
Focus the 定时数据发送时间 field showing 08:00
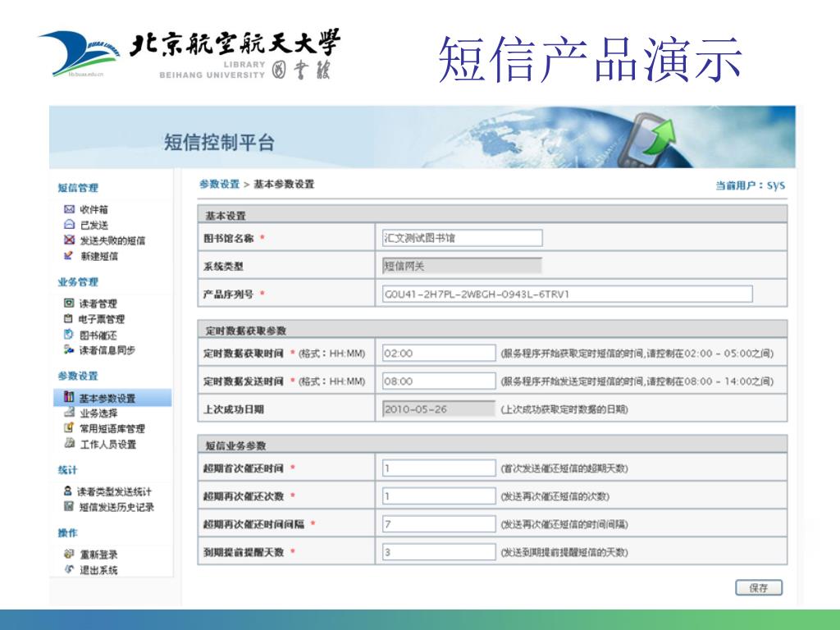click(x=439, y=381)
